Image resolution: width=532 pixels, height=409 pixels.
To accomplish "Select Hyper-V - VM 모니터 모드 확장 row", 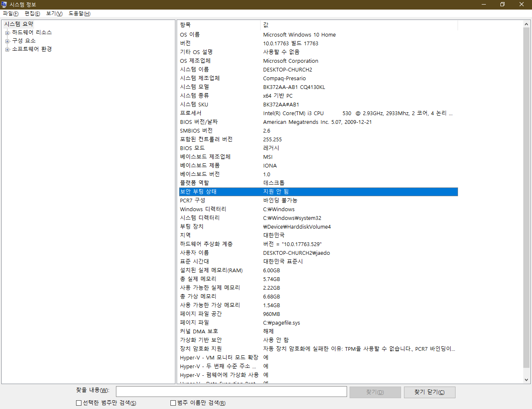I will pos(318,357).
